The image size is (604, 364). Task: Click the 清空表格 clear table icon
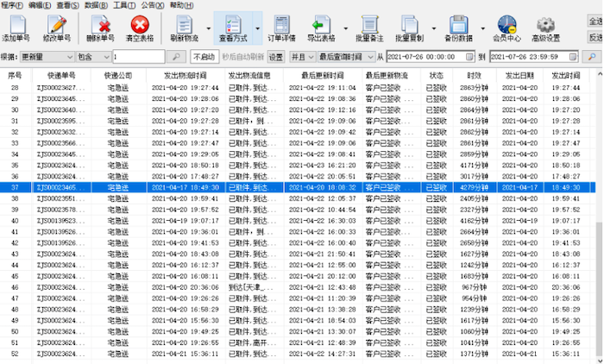point(140,25)
